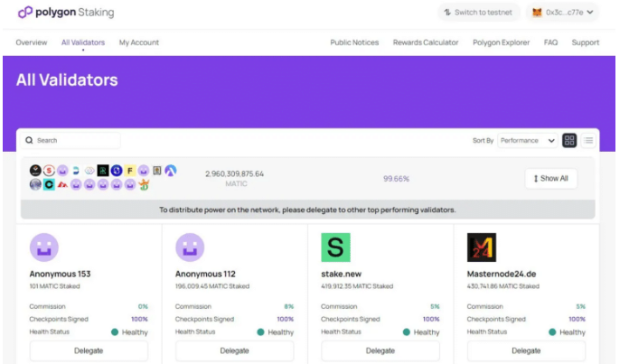Click the delegate-to-other-validators notice
Screen dimensions: 629x364
tap(307, 210)
